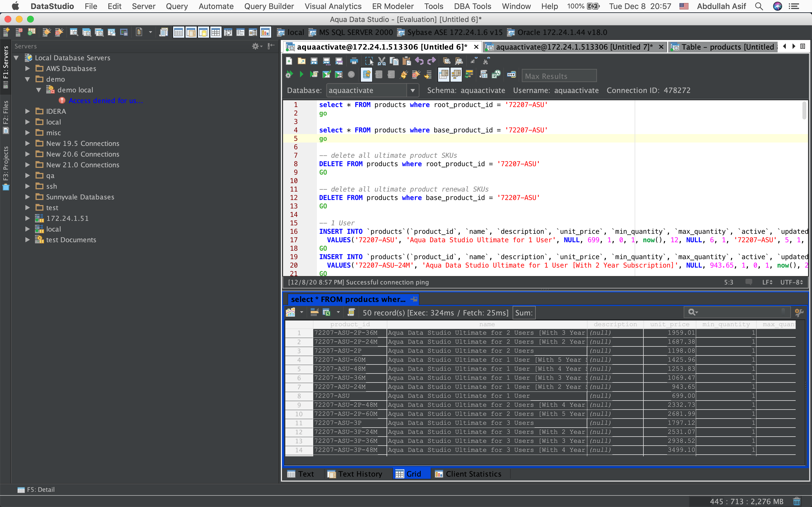The image size is (812, 507).
Task: Open the Query Builder menu
Action: (269, 6)
